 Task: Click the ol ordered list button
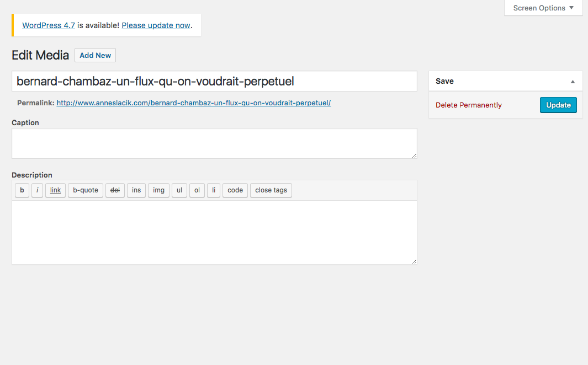197,190
